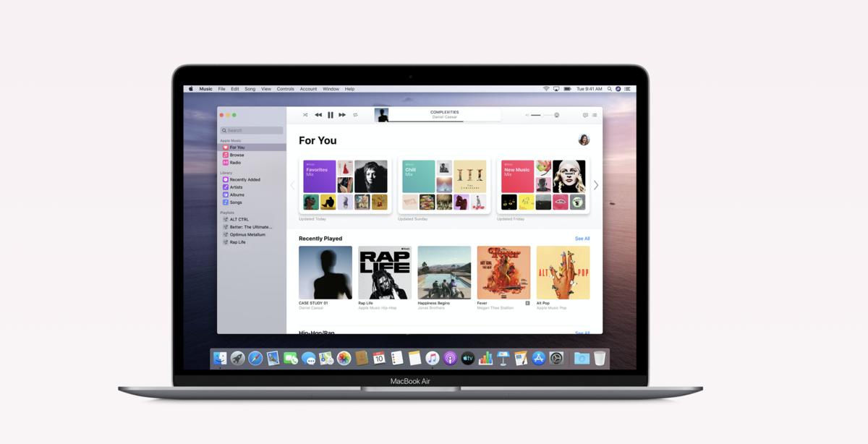Open Photos from the Dock

[344, 358]
